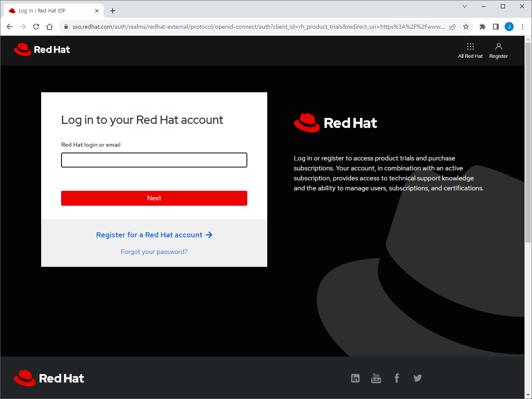Image resolution: width=532 pixels, height=399 pixels.
Task: Click the Register user icon
Action: (498, 50)
